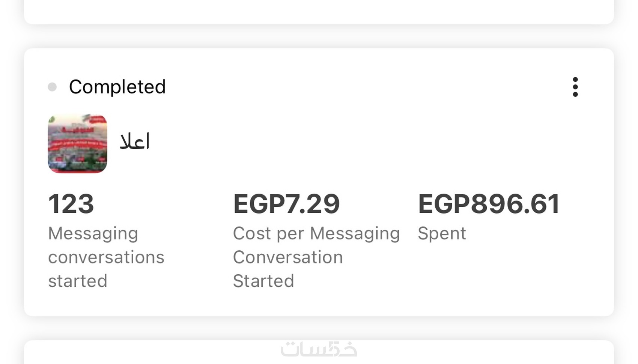
Task: Click the 123 conversations count
Action: point(71,204)
